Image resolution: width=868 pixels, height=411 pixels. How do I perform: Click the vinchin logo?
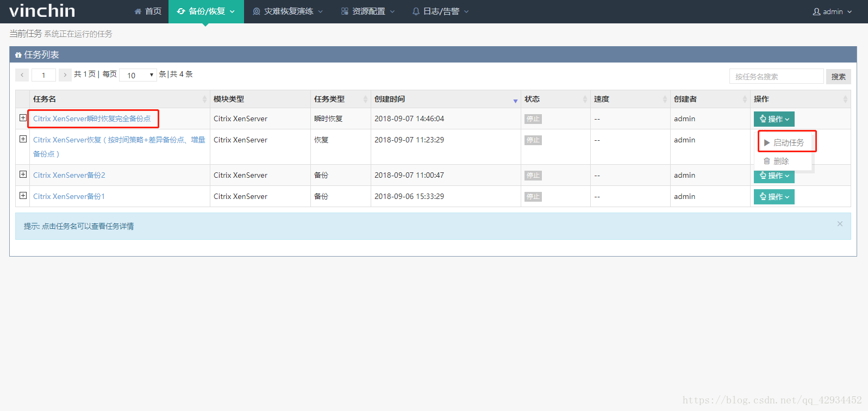[42, 11]
